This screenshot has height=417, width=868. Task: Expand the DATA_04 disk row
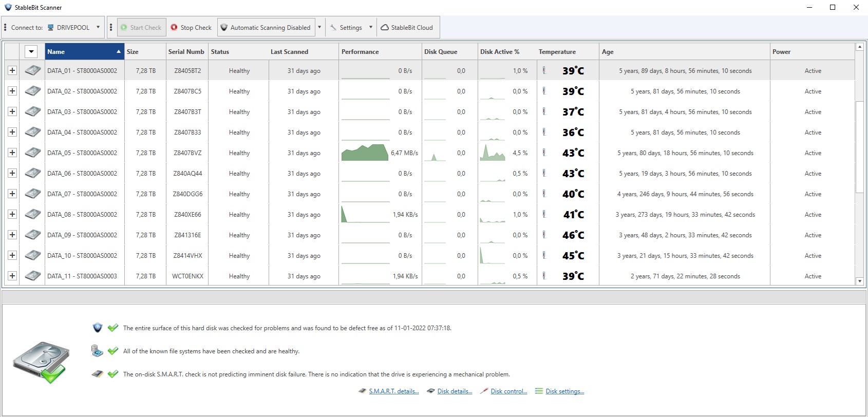coord(12,132)
